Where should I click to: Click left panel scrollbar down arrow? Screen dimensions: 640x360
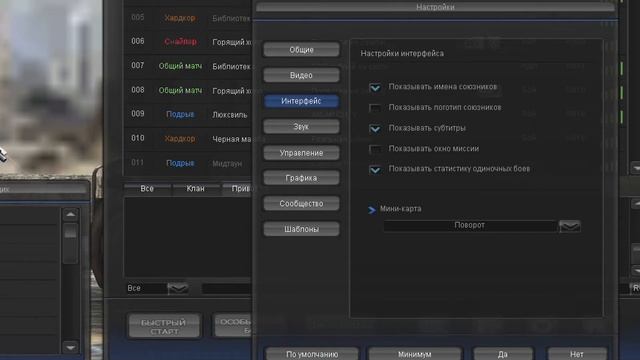(70, 347)
